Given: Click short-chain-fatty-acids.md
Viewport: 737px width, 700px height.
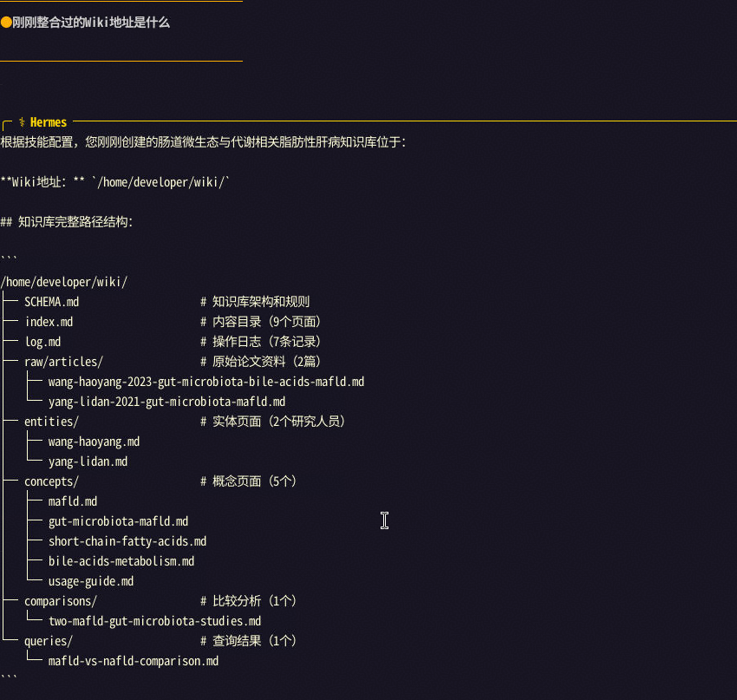Looking at the screenshot, I should point(127,541).
